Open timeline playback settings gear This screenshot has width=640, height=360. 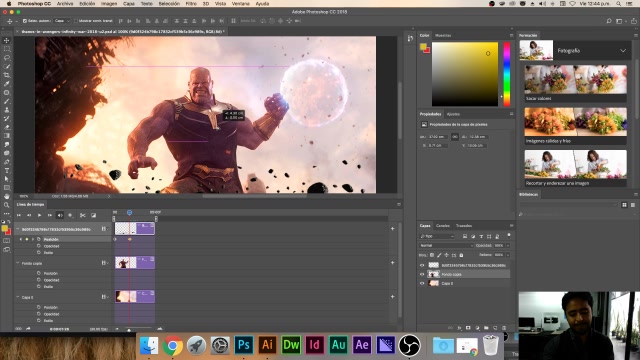coord(70,215)
